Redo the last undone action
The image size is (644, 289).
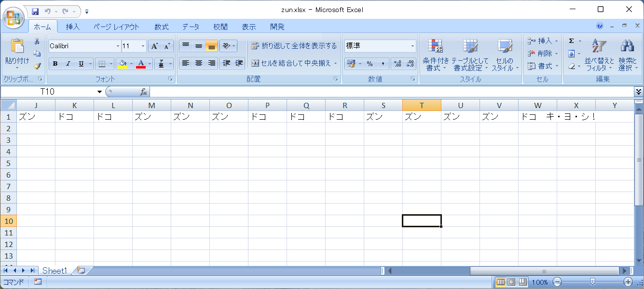(x=66, y=11)
